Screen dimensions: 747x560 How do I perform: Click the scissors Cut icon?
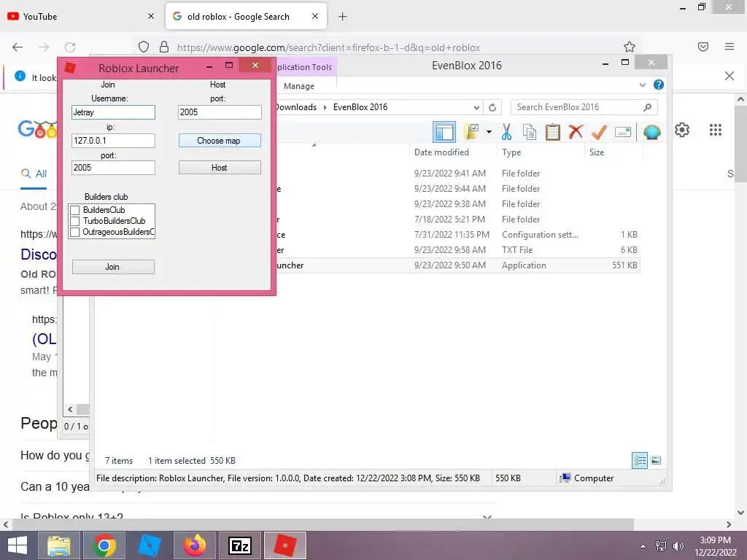pos(506,132)
